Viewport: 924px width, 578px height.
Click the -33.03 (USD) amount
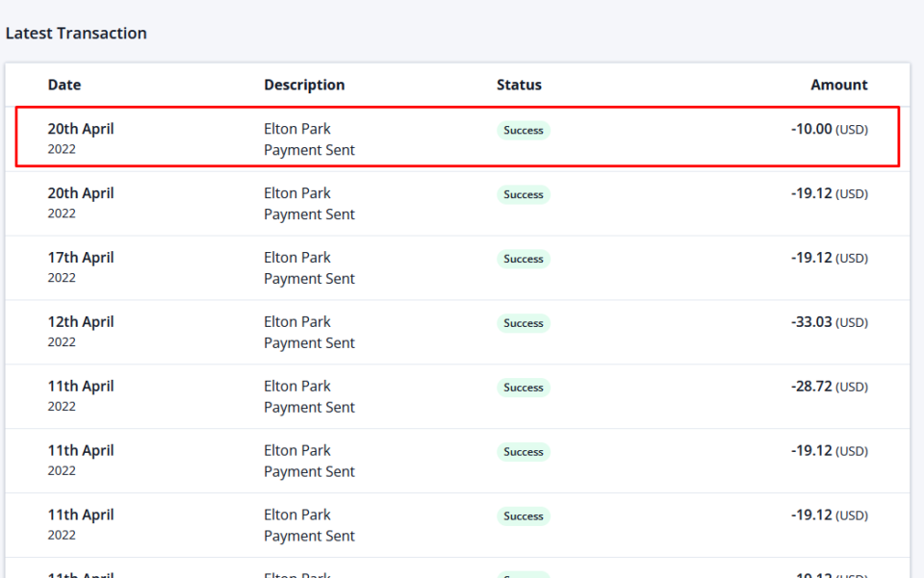(829, 322)
